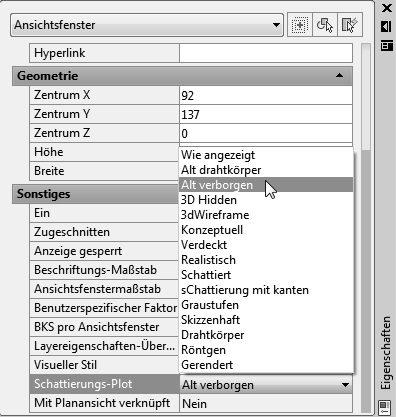Image resolution: width=396 pixels, height=417 pixels.
Task: Select the 'BKS pro Ansichtsfenster' row
Action: 104,327
